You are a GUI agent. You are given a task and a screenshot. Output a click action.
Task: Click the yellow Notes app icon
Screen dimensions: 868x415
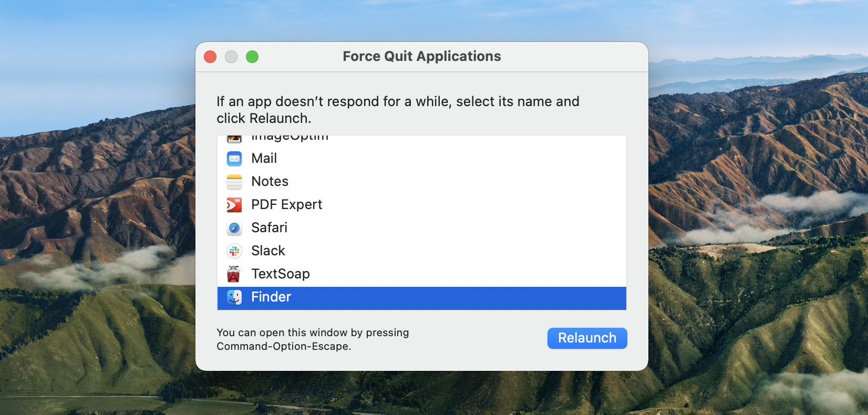click(x=234, y=181)
